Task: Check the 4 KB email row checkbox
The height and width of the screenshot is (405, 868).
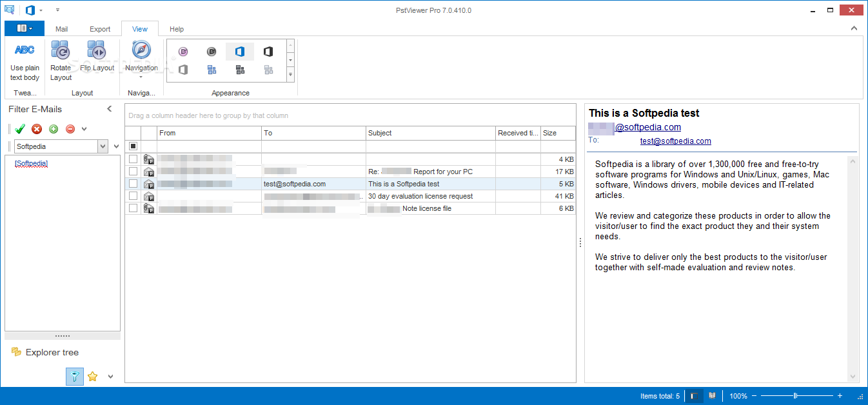Action: pos(133,159)
